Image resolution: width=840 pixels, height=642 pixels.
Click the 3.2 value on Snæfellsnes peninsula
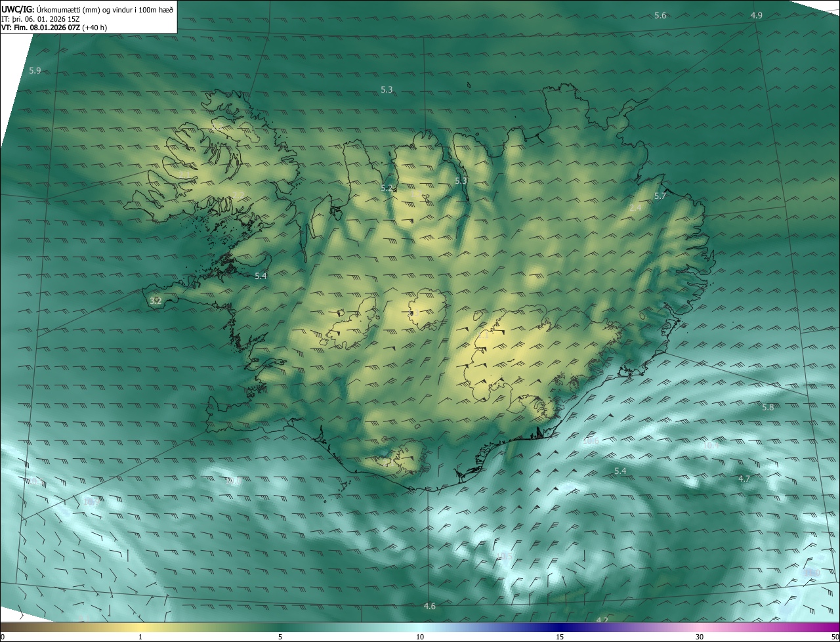156,301
